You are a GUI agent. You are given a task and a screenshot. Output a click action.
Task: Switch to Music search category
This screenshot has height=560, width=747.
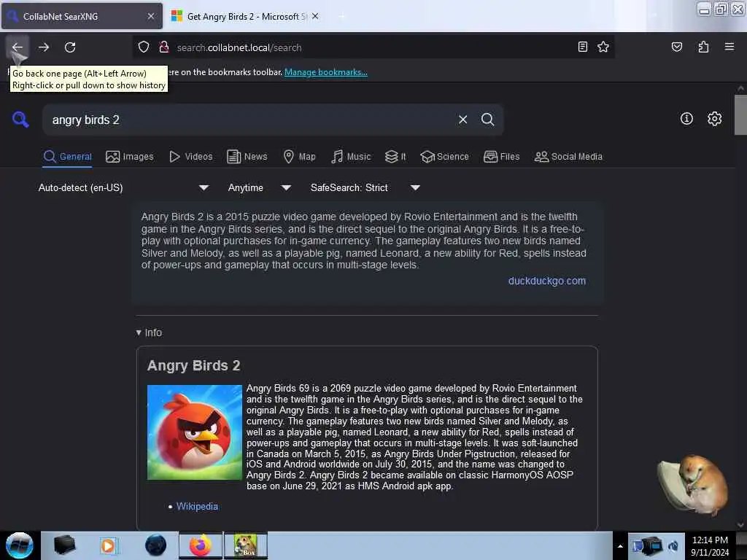(x=351, y=156)
